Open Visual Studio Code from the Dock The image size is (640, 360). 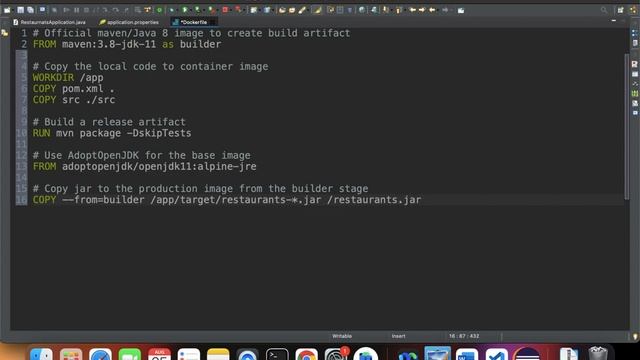click(496, 354)
